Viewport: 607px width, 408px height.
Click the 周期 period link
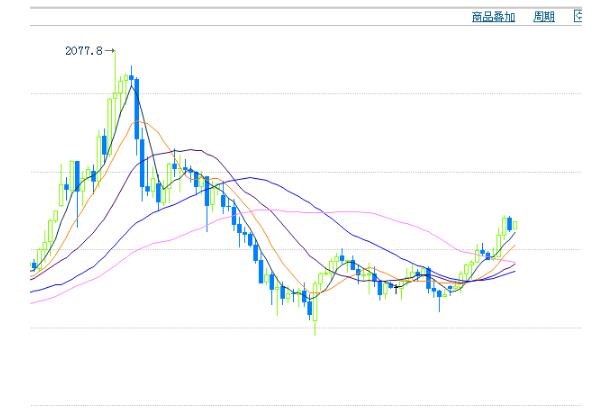pyautogui.click(x=544, y=17)
